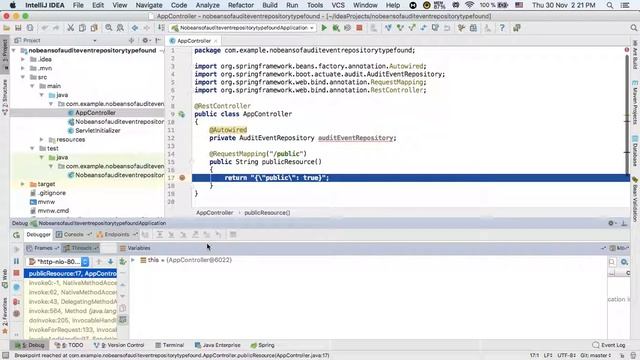Click the Project panel settings gear

(145, 40)
